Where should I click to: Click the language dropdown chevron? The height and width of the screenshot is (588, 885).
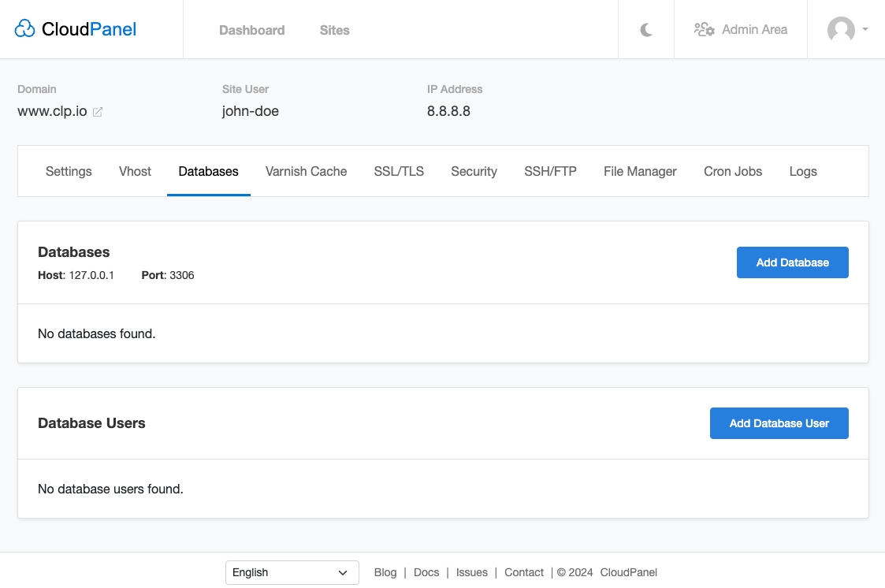344,572
